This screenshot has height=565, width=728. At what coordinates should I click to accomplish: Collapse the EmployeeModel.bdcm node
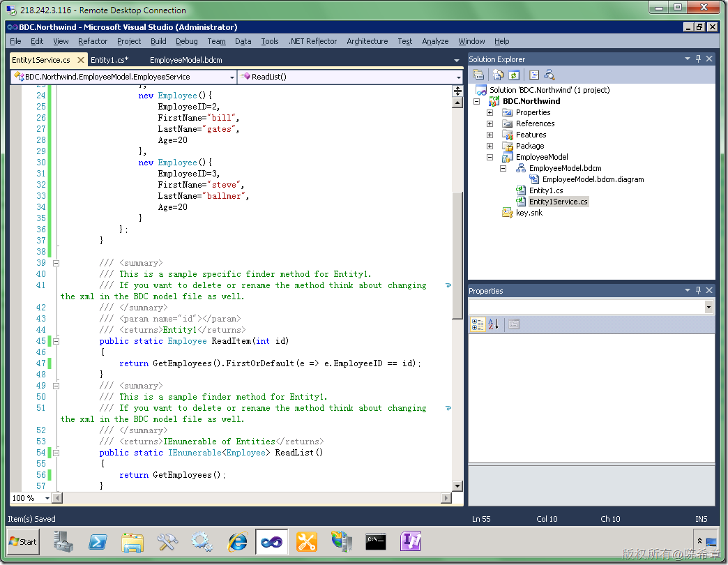point(503,168)
